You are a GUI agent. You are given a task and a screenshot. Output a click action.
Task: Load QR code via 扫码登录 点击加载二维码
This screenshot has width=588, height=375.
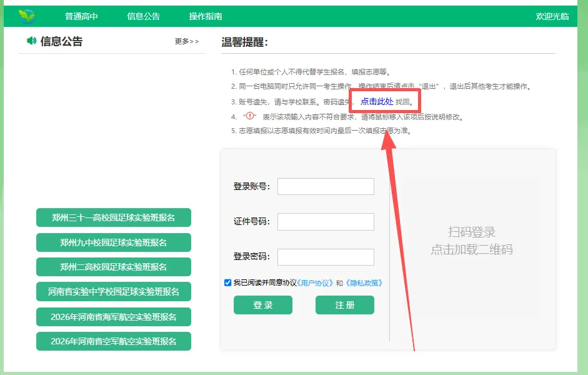(x=472, y=241)
